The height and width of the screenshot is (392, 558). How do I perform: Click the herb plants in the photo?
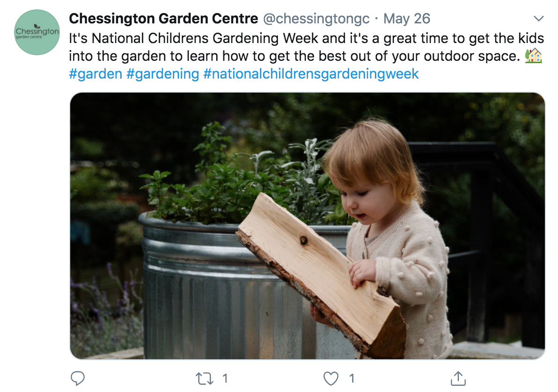(x=242, y=178)
